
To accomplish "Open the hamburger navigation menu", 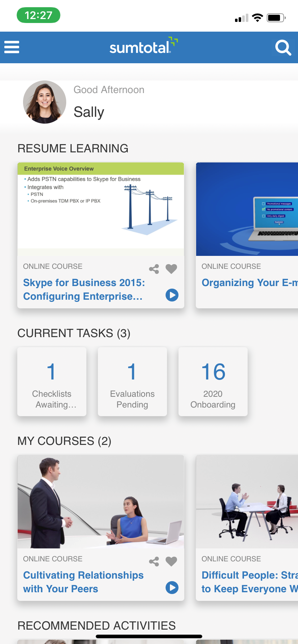I will [x=12, y=47].
